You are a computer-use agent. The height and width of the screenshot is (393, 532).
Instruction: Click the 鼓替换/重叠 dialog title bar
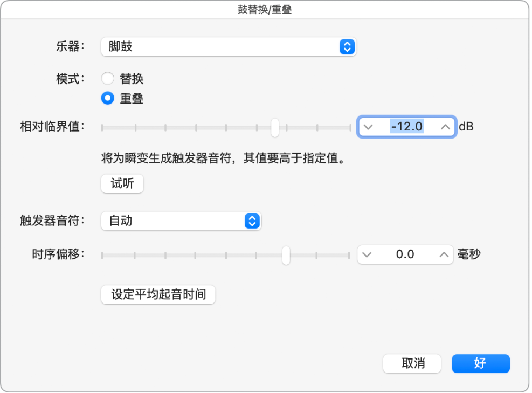tap(266, 9)
